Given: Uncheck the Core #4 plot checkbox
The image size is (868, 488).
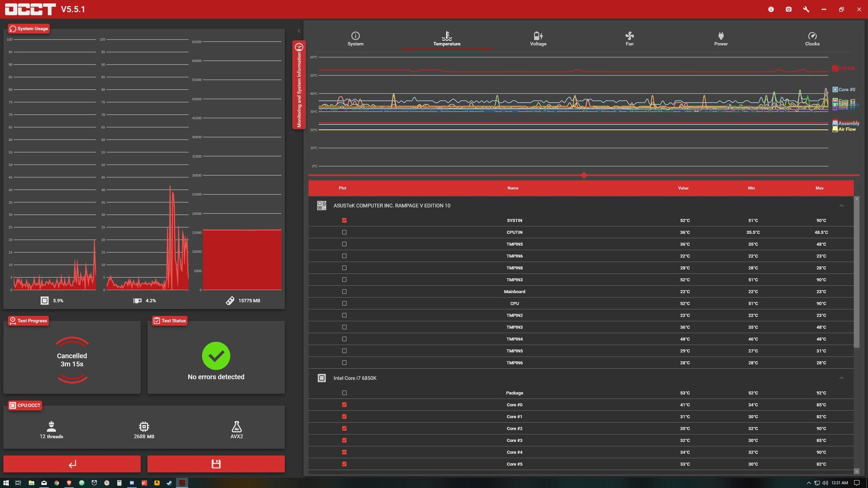Looking at the screenshot, I should pyautogui.click(x=344, y=452).
